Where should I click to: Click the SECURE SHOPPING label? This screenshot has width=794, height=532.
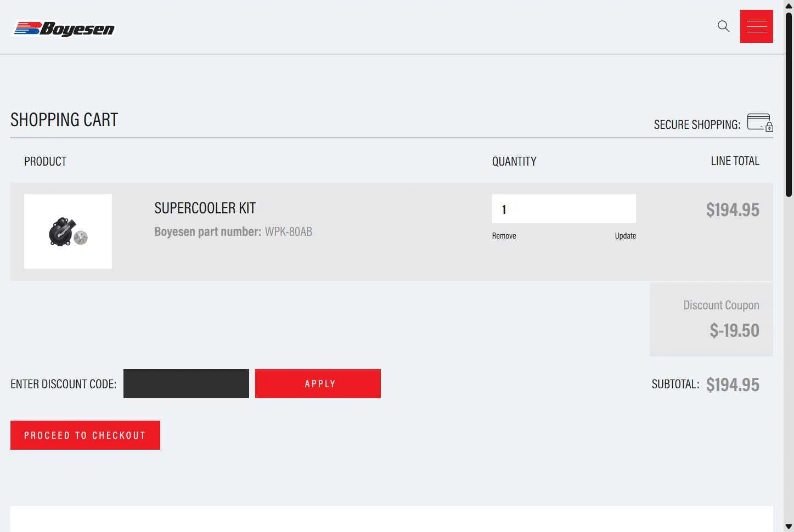click(x=697, y=124)
